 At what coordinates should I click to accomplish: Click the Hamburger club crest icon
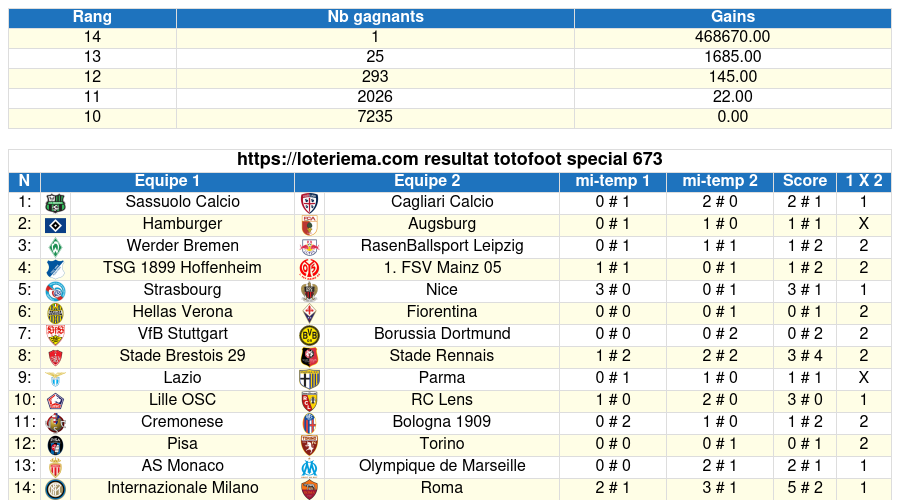pos(56,225)
